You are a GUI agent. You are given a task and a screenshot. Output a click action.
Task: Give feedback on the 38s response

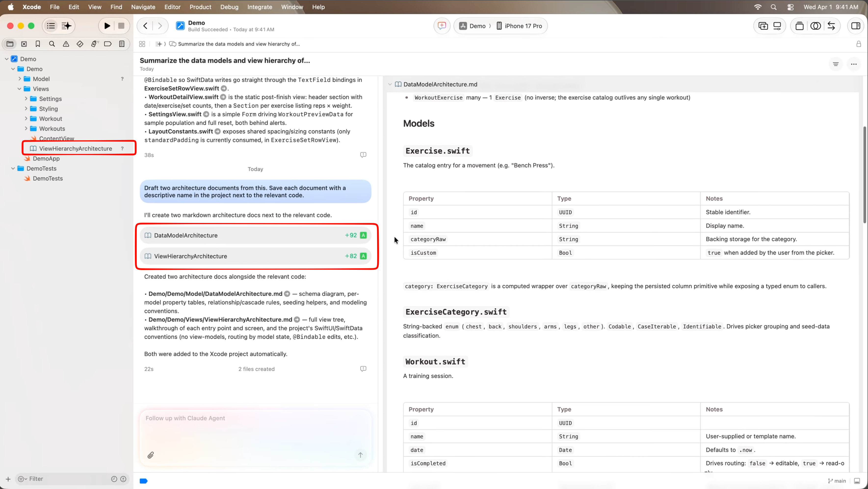pos(363,155)
